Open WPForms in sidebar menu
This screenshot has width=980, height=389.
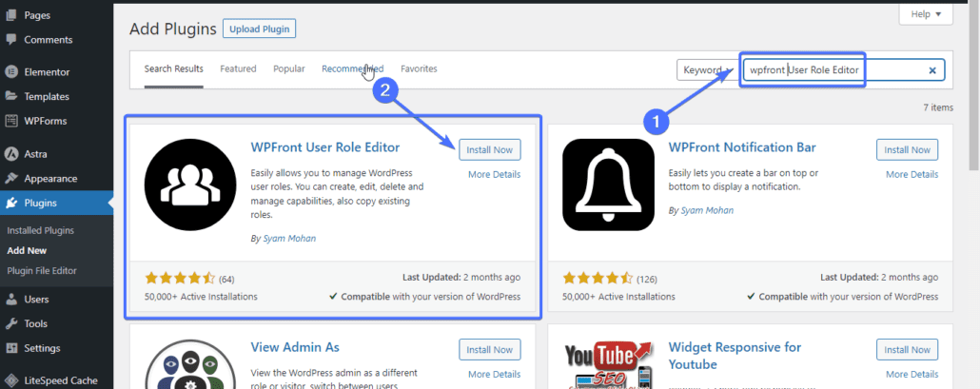point(46,121)
